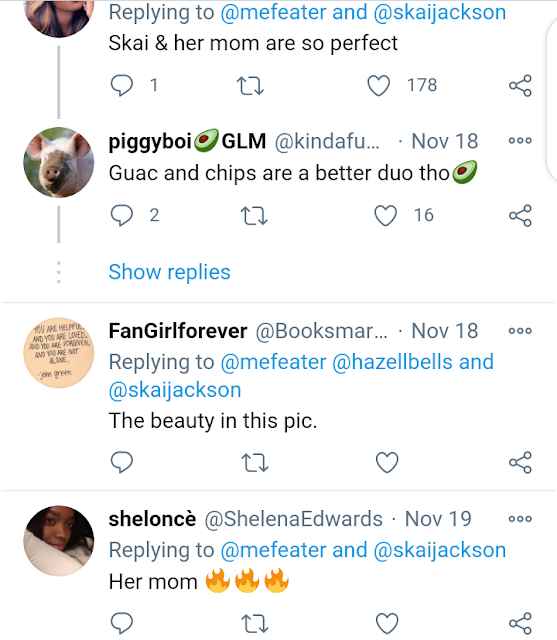Viewport: 557px width, 640px height.
Task: Open more options for piggyboi's tweet
Action: coord(520,141)
